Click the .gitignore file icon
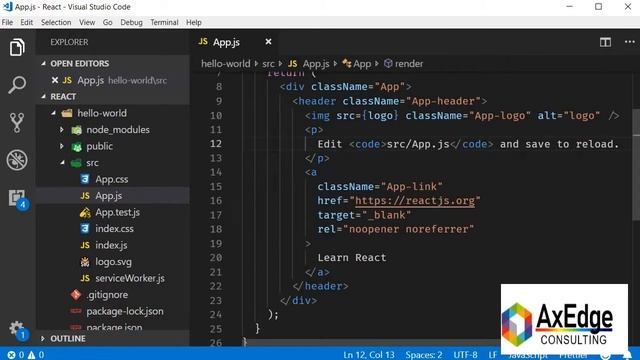This screenshot has height=360, width=640. coord(76,294)
